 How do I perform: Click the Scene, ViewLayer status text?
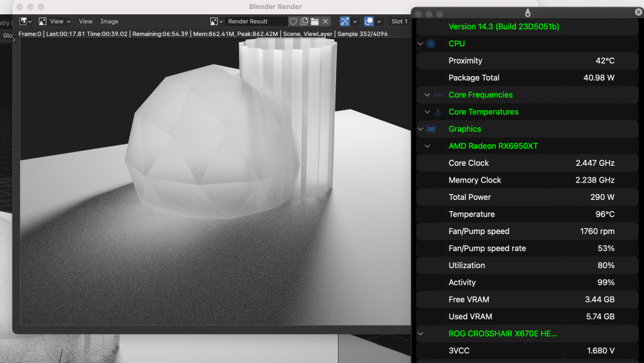coord(308,34)
